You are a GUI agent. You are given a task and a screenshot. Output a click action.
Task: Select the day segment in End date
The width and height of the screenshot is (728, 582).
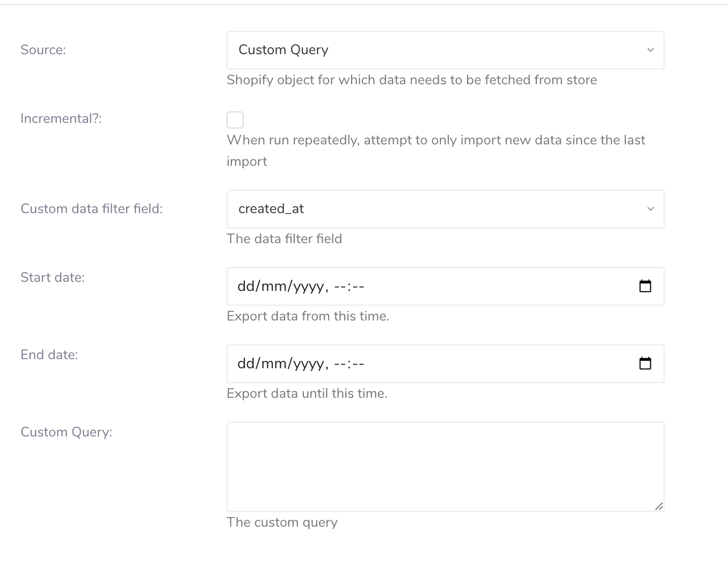[x=246, y=364]
